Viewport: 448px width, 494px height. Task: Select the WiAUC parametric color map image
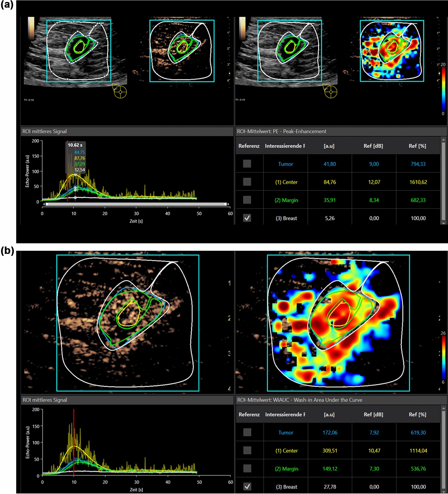coord(338,323)
